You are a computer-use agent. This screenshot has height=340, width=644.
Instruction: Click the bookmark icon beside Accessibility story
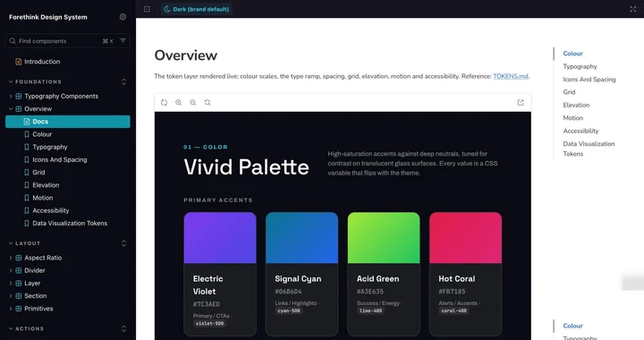point(27,210)
